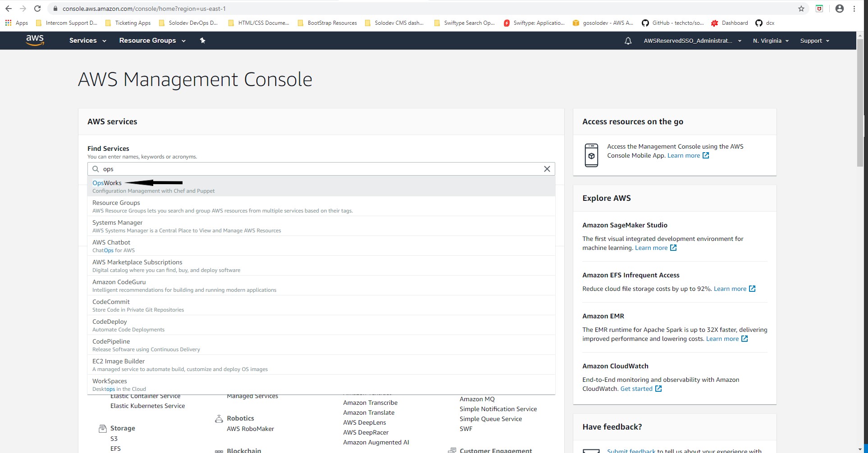The image size is (868, 453).
Task: Select Amazon CodeGuru search result
Action: pos(321,285)
